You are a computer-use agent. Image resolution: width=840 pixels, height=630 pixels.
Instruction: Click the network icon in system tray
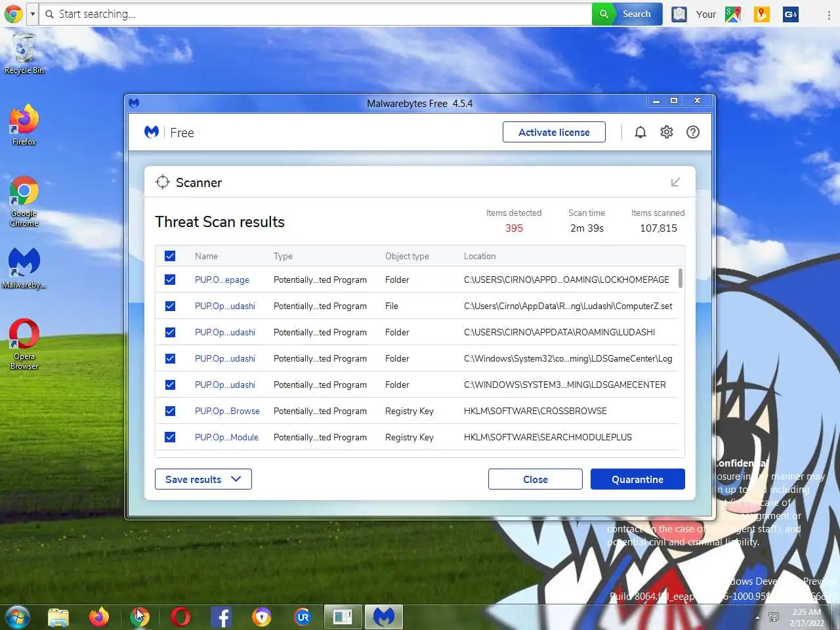774,618
